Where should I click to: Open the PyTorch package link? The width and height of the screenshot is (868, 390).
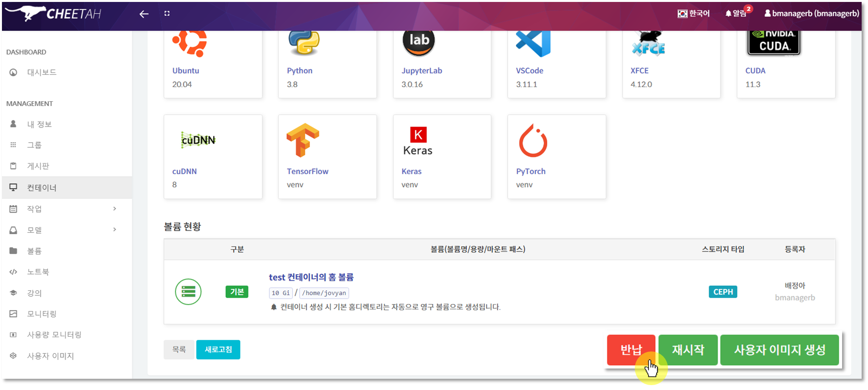point(531,172)
